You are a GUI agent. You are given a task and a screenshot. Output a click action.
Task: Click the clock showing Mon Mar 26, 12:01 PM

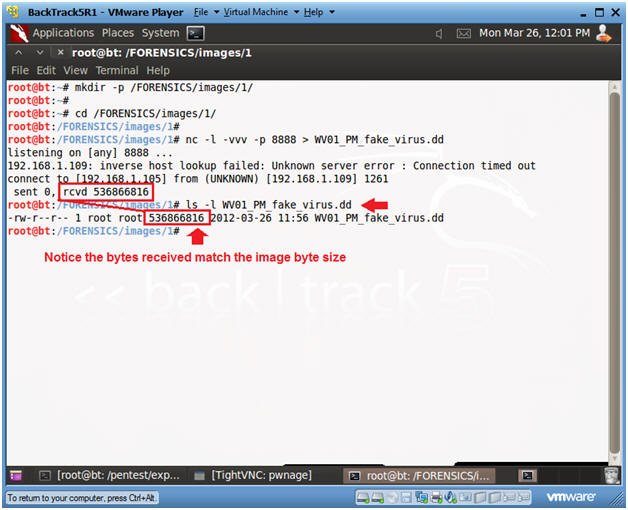pyautogui.click(x=534, y=33)
